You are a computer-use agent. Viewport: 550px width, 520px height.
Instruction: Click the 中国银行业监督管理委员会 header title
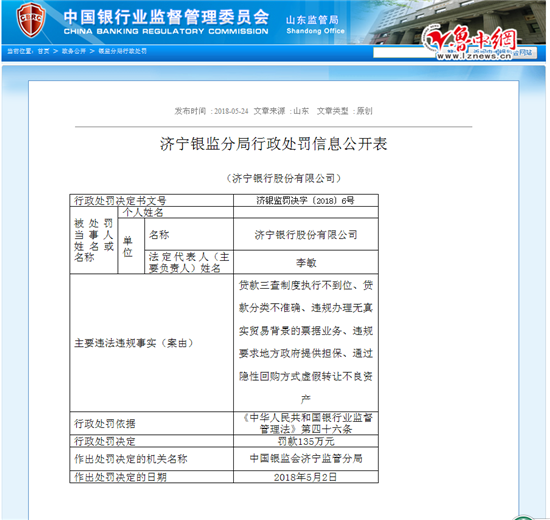[x=166, y=16]
